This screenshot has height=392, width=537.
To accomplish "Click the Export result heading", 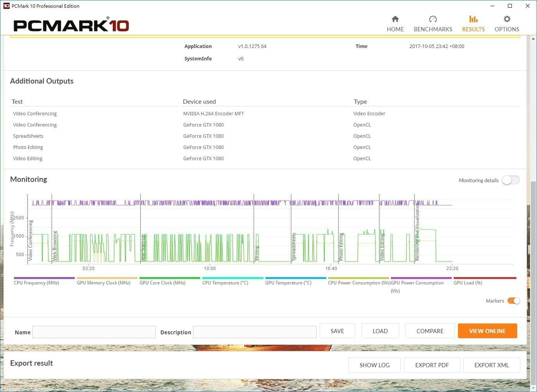I will click(31, 363).
